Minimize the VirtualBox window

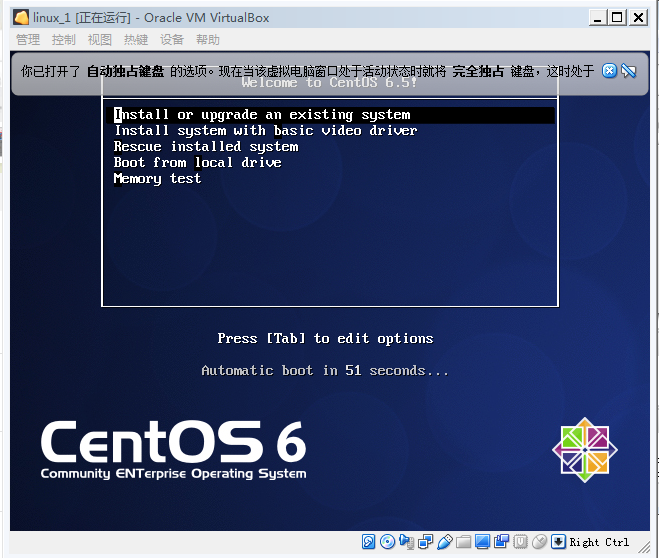click(597, 18)
